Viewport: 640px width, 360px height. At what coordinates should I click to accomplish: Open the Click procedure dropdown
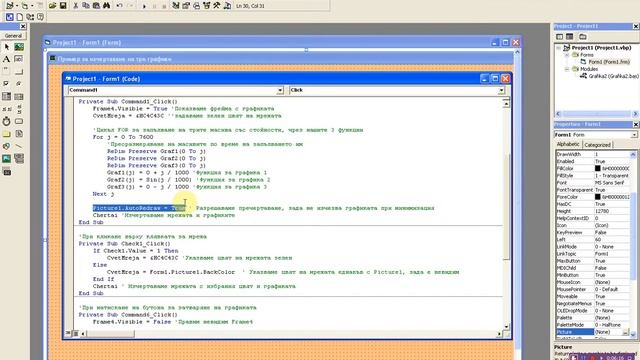[x=501, y=90]
